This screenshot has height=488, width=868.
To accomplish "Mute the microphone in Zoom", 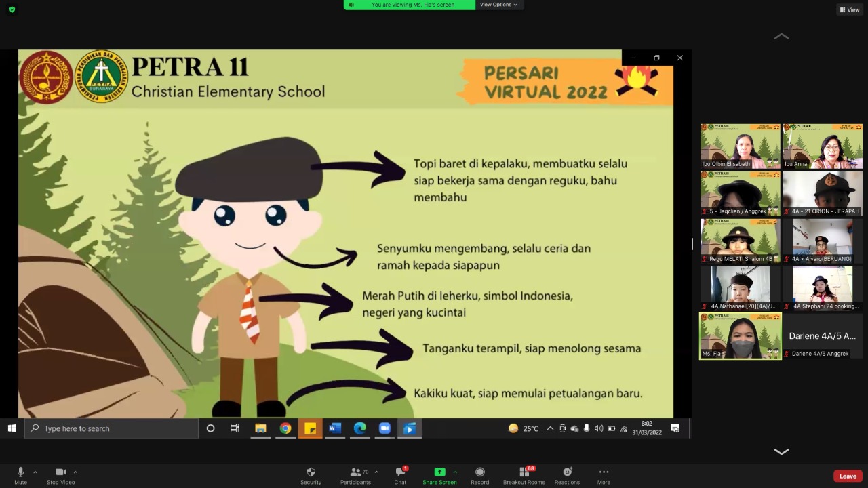I will [20, 475].
